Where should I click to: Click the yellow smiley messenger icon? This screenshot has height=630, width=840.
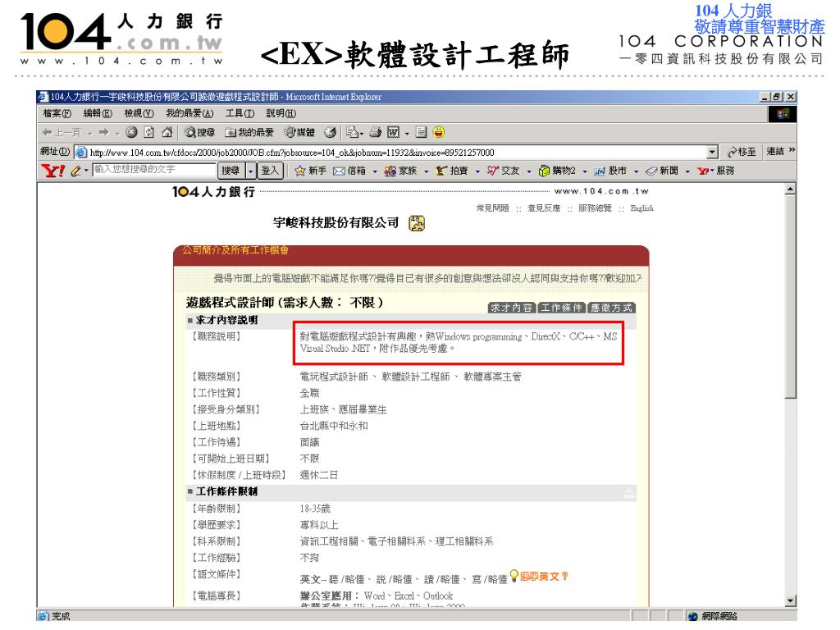pos(438,132)
